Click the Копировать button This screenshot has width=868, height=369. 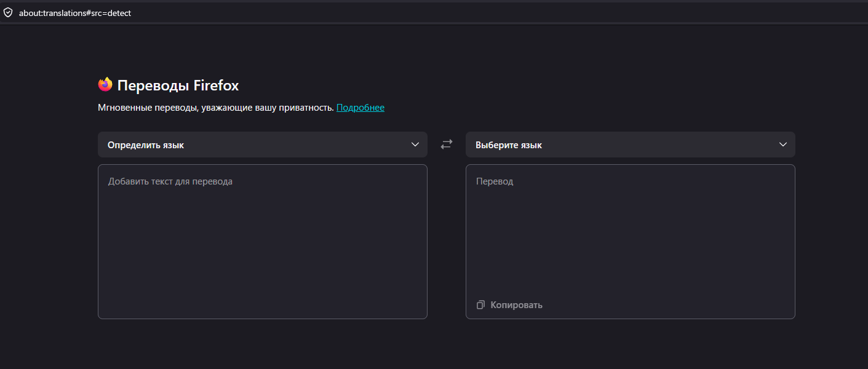pos(509,305)
